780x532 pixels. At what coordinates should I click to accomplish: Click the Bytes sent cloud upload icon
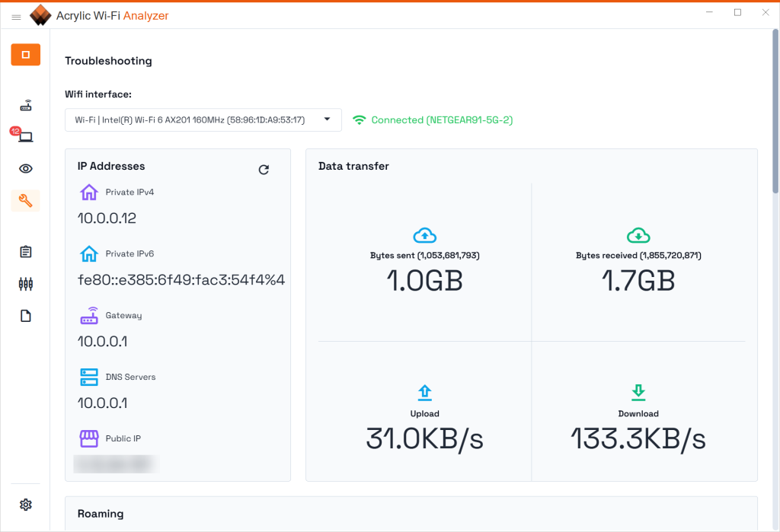425,235
